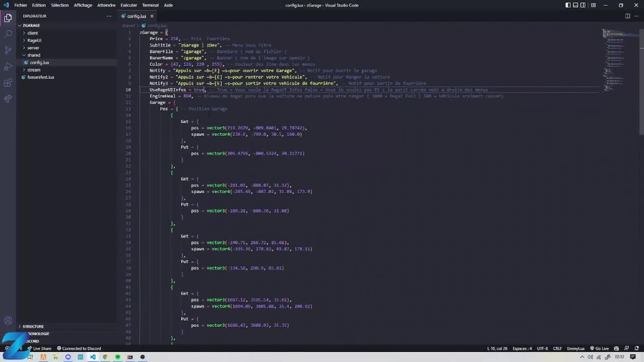Select the Search icon in the activity bar
This screenshot has height=362, width=644.
8,34
